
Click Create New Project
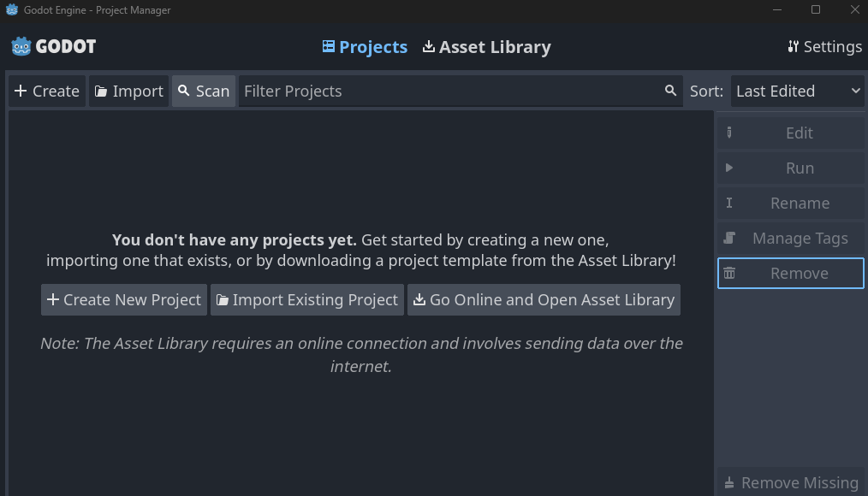coord(123,299)
